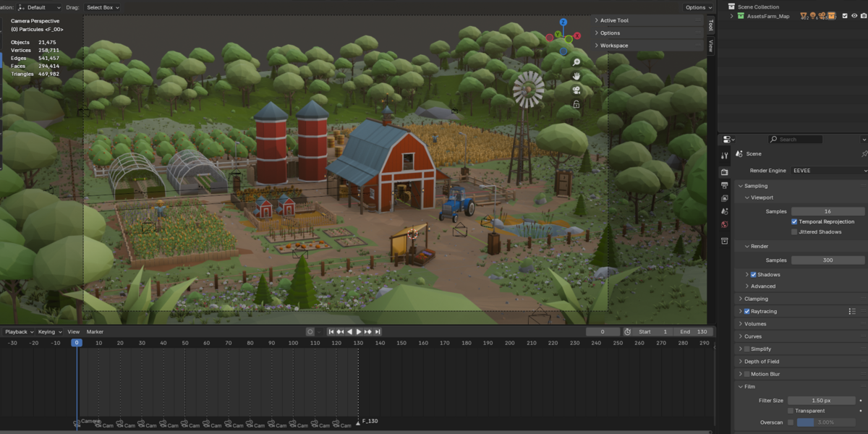The image size is (868, 434).
Task: Click the zoom viewport magnifier icon
Action: pyautogui.click(x=576, y=63)
